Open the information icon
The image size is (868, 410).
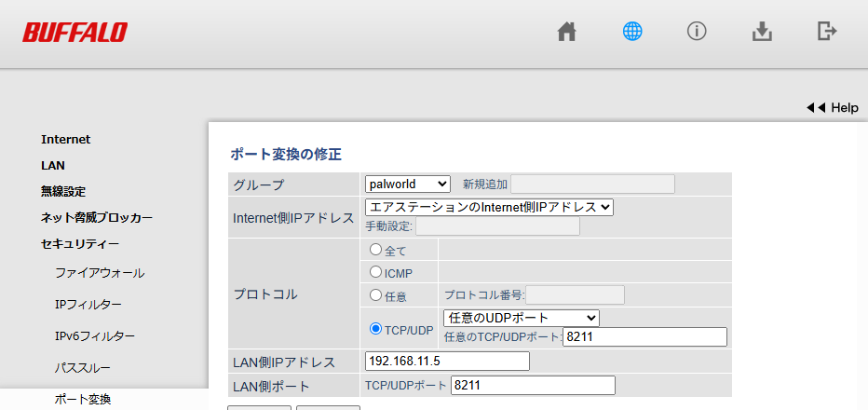tap(697, 32)
